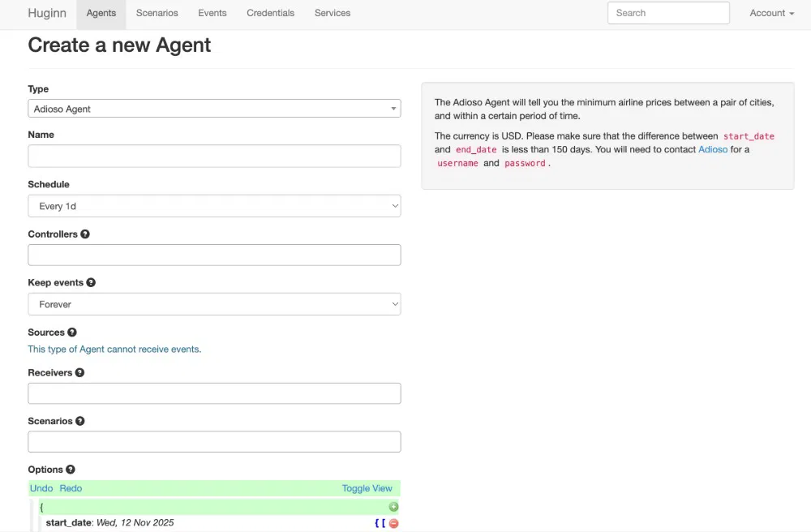Screen dimensions: 811x532
Task: Open the Account menu
Action: pos(771,13)
